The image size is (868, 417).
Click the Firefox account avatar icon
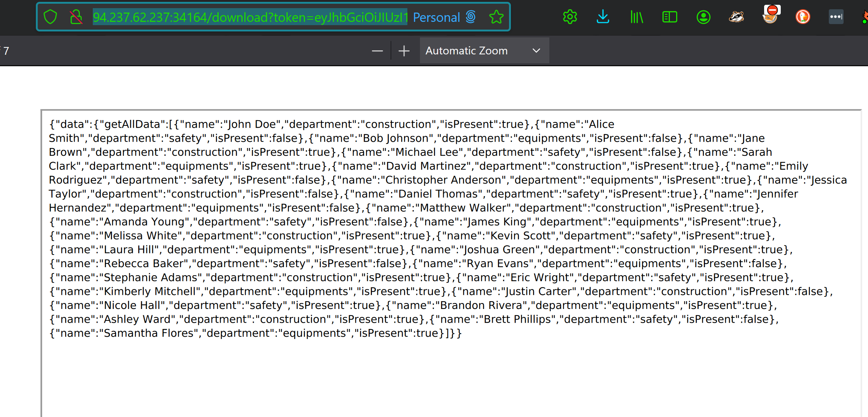point(703,17)
